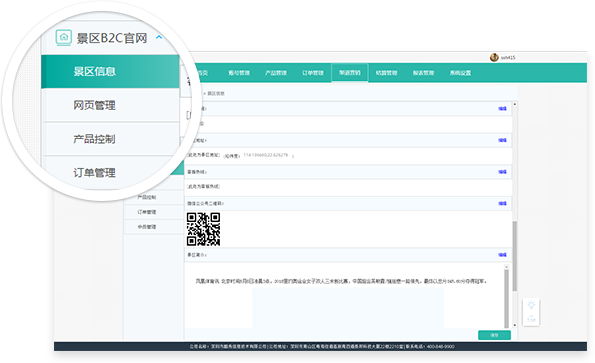
Task: Switch to the 产品管理 top tab
Action: (276, 73)
